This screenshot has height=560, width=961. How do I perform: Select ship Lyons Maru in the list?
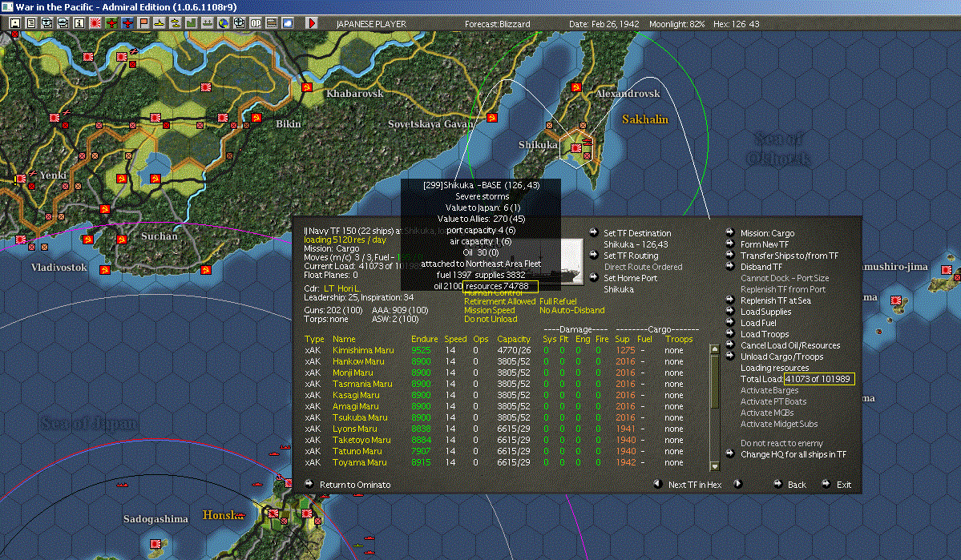pyautogui.click(x=354, y=429)
